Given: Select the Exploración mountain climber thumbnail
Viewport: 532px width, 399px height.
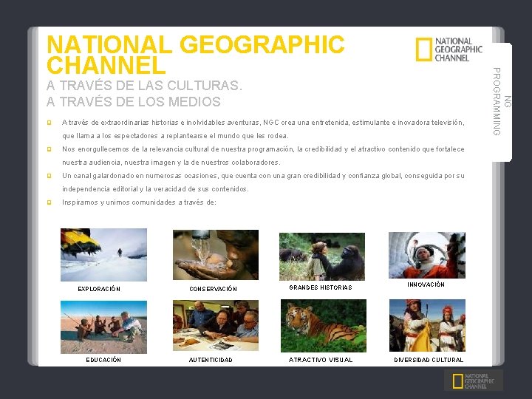Looking at the screenshot, I should click(x=104, y=255).
